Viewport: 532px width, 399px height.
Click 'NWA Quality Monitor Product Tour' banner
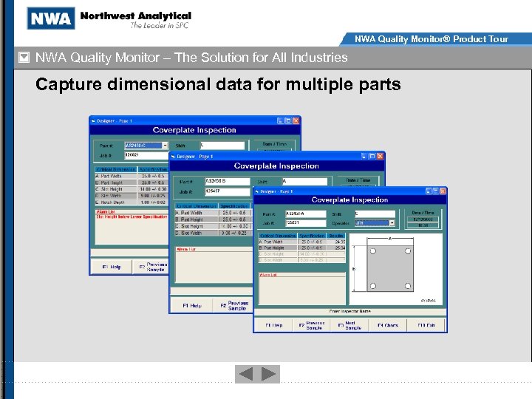click(x=432, y=39)
